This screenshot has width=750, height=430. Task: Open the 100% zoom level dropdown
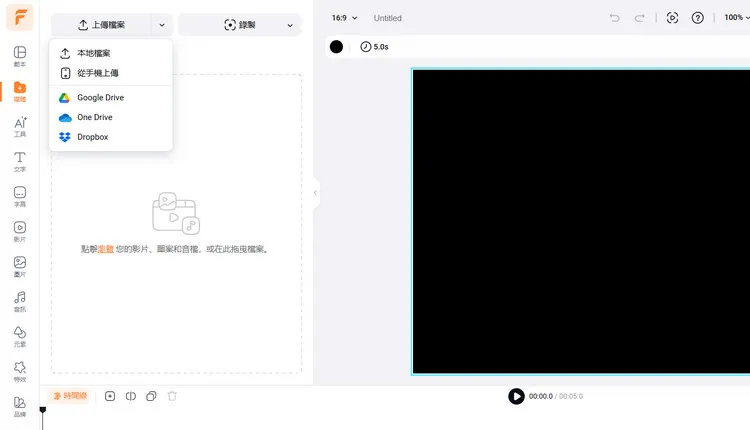[x=735, y=18]
